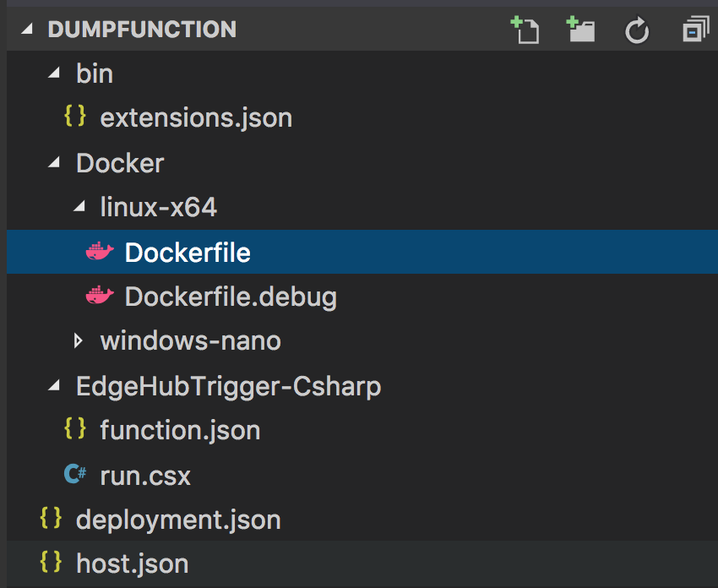718x588 pixels.
Task: Click the braces icon next to function.json
Action: pos(75,428)
